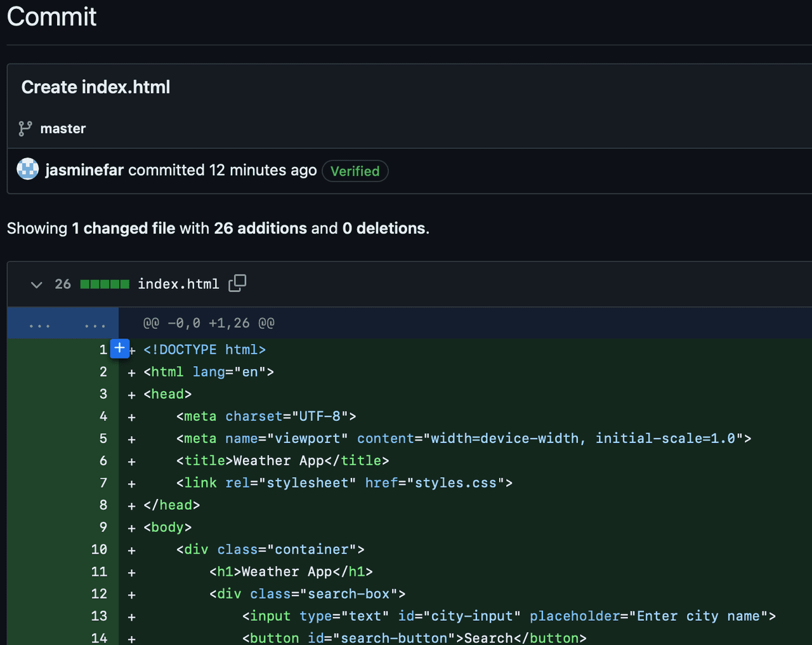Copy the index.html file path

[237, 283]
